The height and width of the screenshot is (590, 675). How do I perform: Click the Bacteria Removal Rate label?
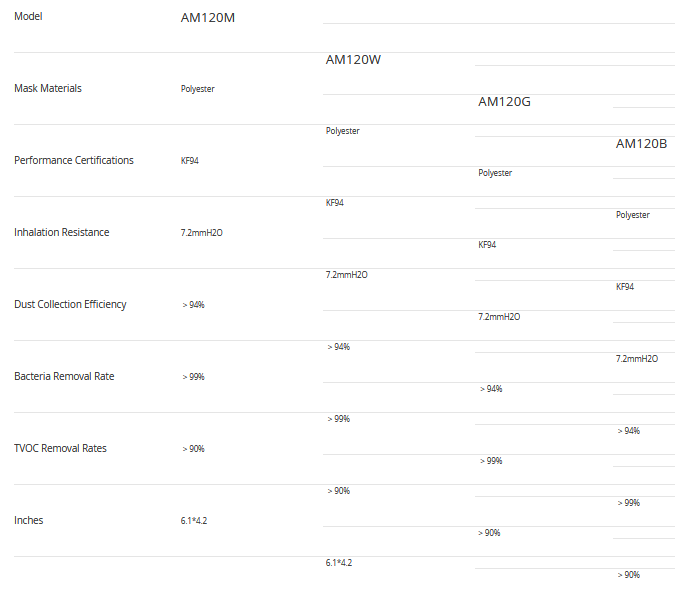pyautogui.click(x=64, y=376)
